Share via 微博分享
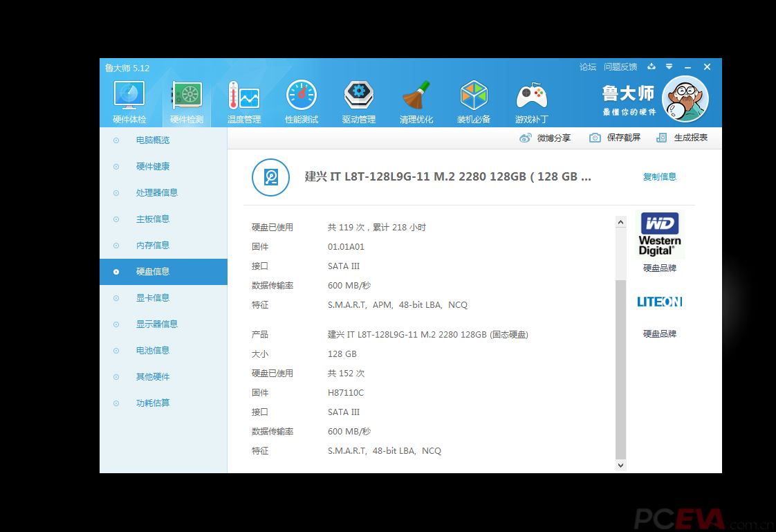The height and width of the screenshot is (532, 776). click(x=545, y=138)
